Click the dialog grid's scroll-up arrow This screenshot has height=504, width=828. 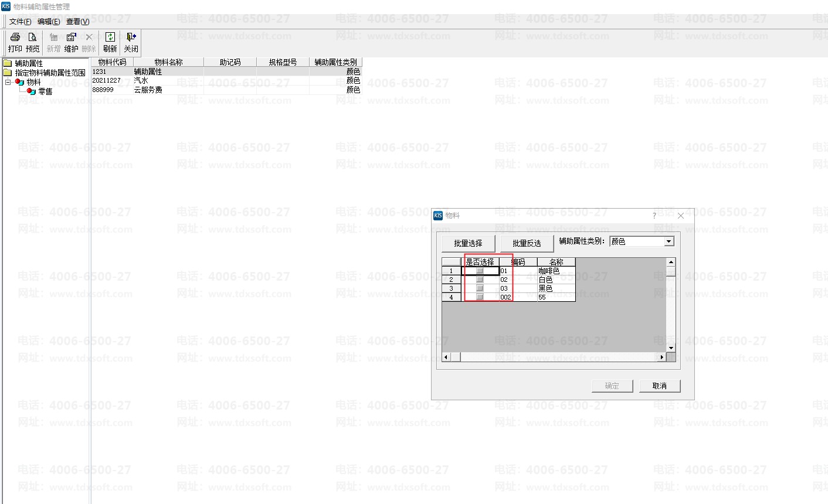click(x=671, y=263)
